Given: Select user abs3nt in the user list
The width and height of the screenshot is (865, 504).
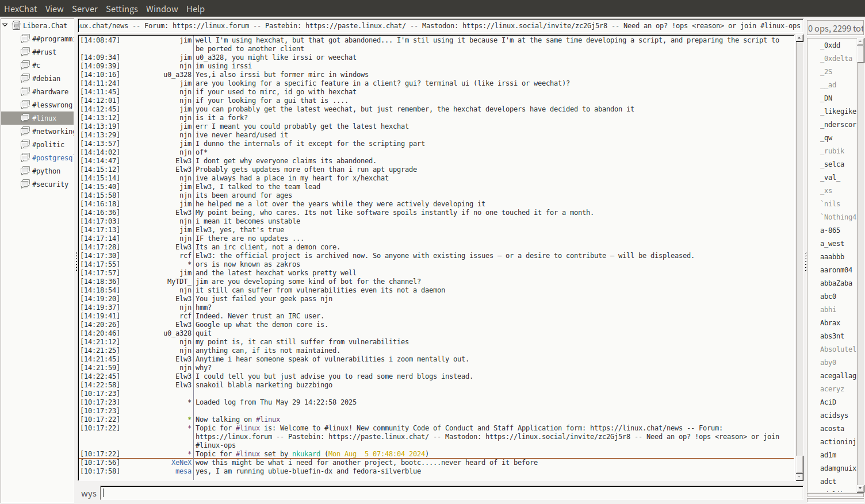Looking at the screenshot, I should pyautogui.click(x=832, y=336).
